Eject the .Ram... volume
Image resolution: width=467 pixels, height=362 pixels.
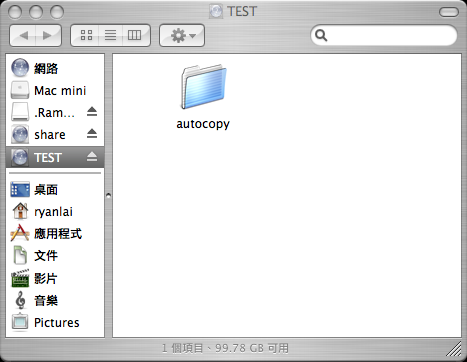pyautogui.click(x=92, y=112)
